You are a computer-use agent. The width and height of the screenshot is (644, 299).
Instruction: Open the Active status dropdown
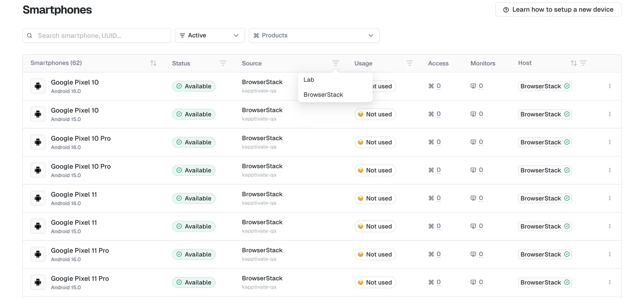pyautogui.click(x=210, y=35)
